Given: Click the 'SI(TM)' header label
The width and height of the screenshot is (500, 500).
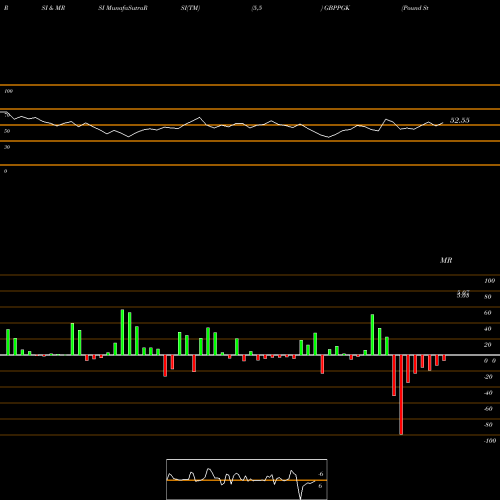Looking at the screenshot, I should [190, 8].
